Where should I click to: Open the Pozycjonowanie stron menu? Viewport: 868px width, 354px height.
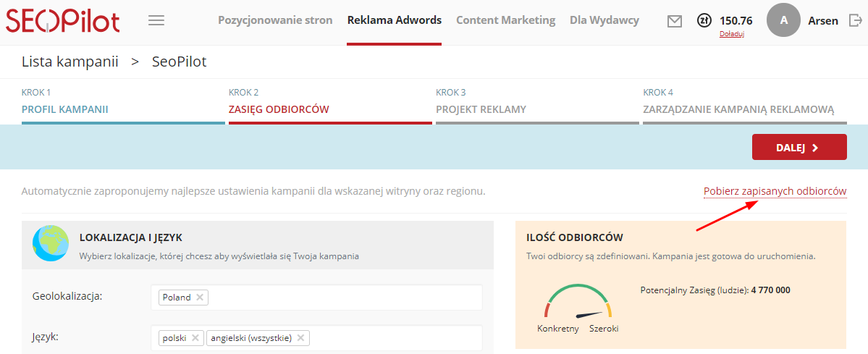tap(275, 20)
